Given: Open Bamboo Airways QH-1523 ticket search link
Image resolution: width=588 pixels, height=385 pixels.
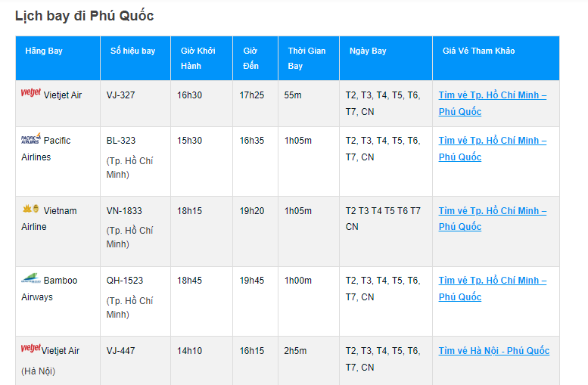Looking at the screenshot, I should tap(492, 288).
